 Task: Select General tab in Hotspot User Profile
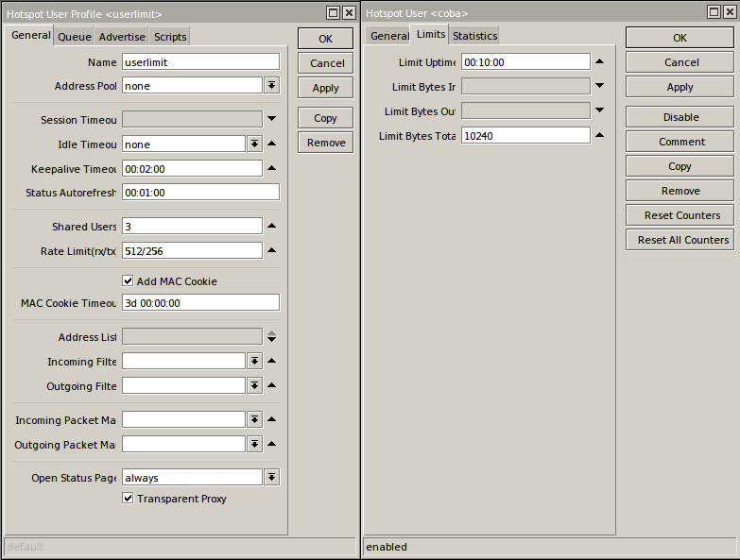pos(30,35)
